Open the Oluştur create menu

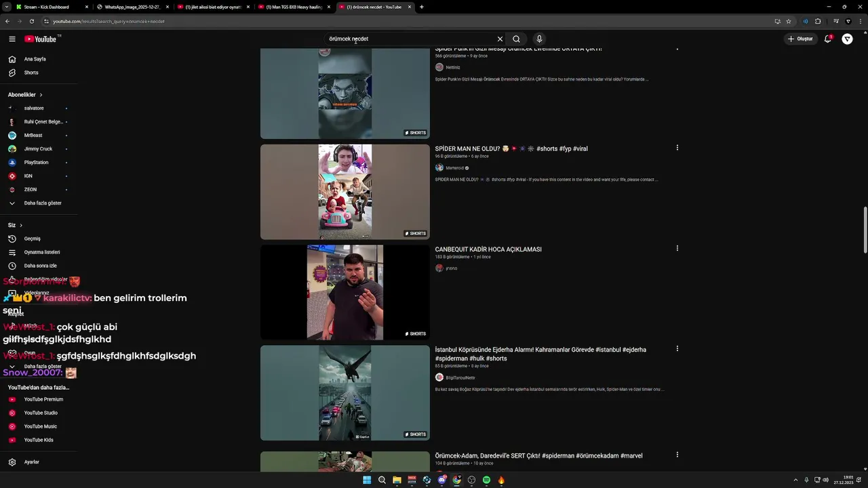pos(800,39)
